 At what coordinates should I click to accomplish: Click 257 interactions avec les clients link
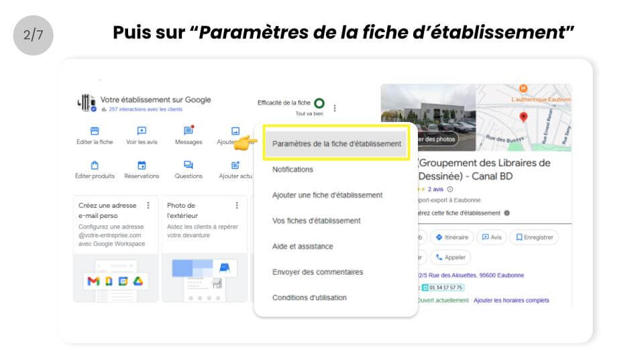coord(146,109)
